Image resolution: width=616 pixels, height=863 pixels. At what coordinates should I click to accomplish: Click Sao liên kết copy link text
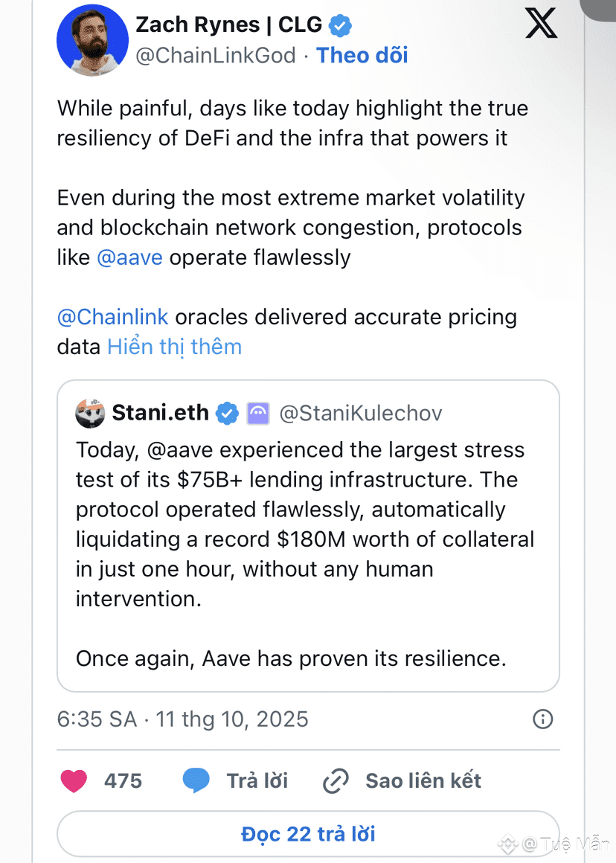point(423,780)
